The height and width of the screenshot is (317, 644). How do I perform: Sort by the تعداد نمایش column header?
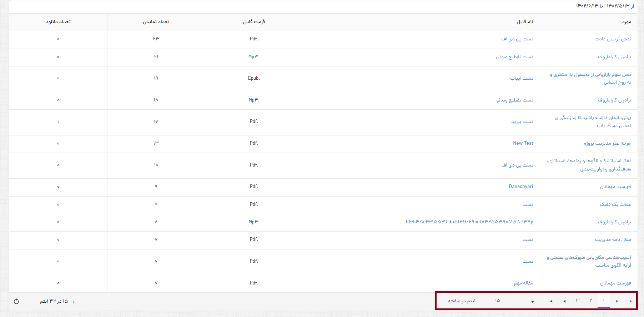coord(156,22)
